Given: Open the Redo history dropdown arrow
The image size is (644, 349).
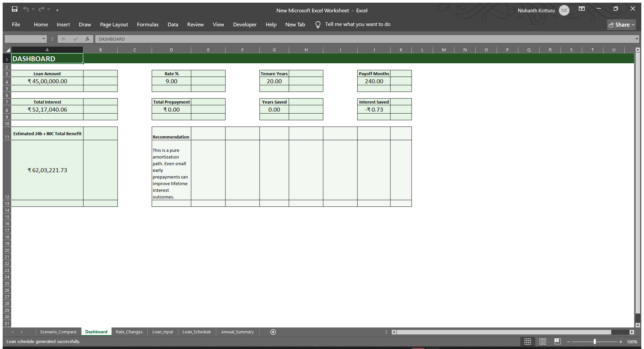Looking at the screenshot, I should (x=49, y=9).
